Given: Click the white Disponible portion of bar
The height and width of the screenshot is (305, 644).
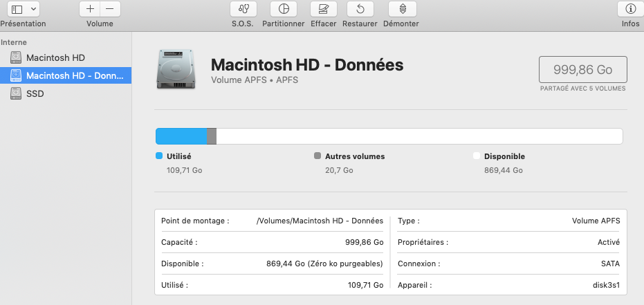Looking at the screenshot, I should [x=419, y=136].
